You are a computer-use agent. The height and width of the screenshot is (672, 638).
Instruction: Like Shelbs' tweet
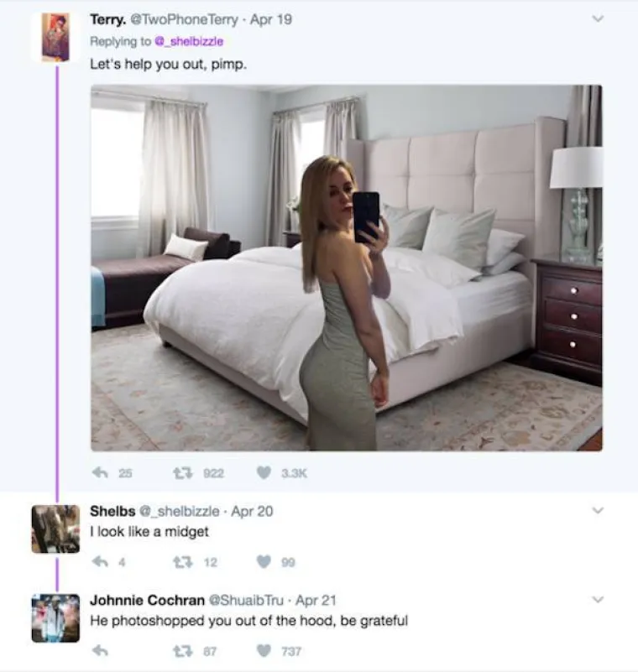pyautogui.click(x=264, y=562)
